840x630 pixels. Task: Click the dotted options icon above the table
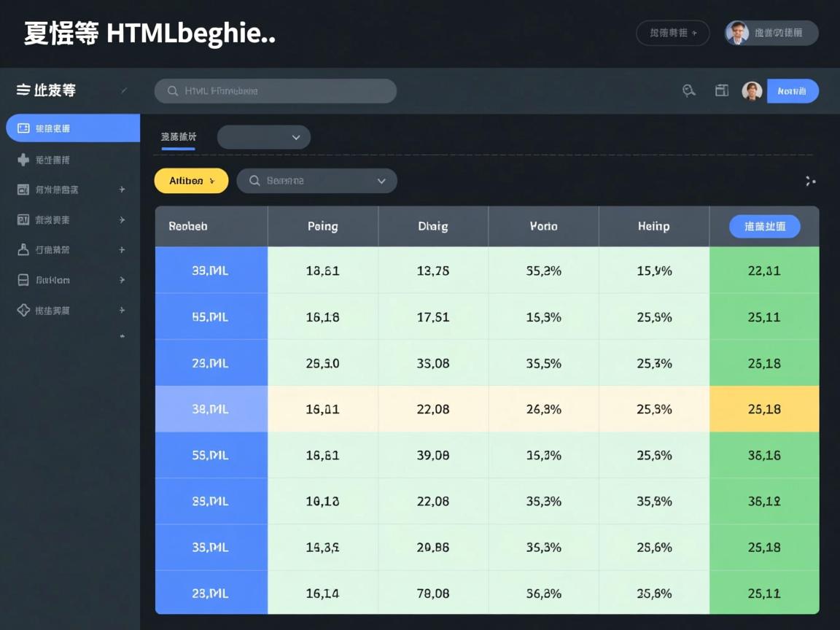coord(810,181)
